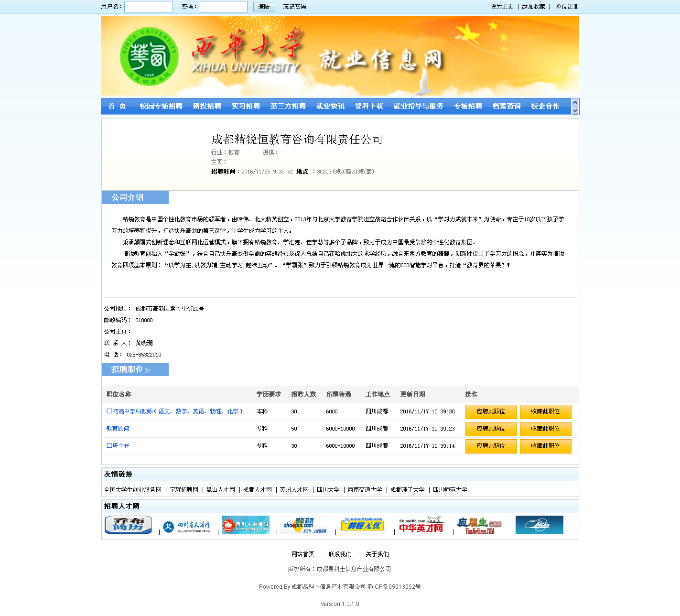Open the 智联招聘 zhaopin.com logo

click(304, 525)
